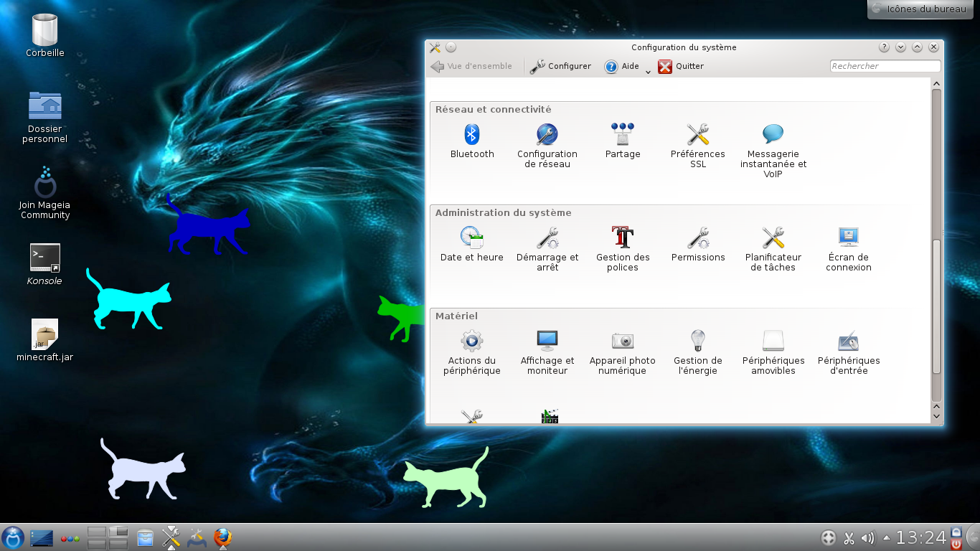Launch Konsole from the desktop
Image resolution: width=980 pixels, height=551 pixels.
(44, 265)
